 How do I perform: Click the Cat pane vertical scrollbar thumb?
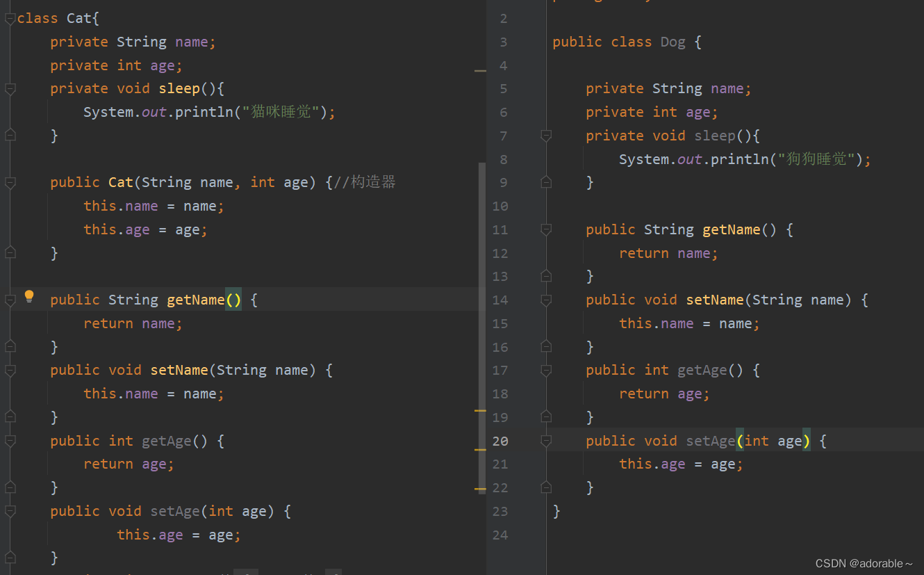coord(482,327)
